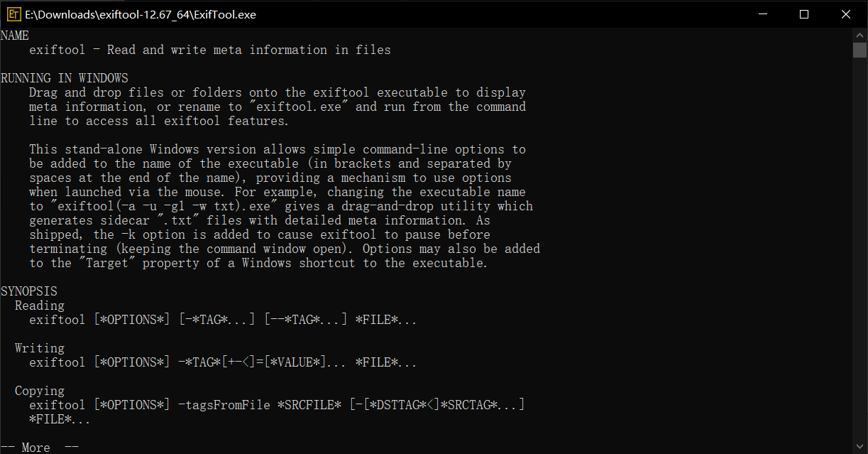The image size is (868, 454).
Task: Click the ExifTool icon in the title bar
Action: 13,14
